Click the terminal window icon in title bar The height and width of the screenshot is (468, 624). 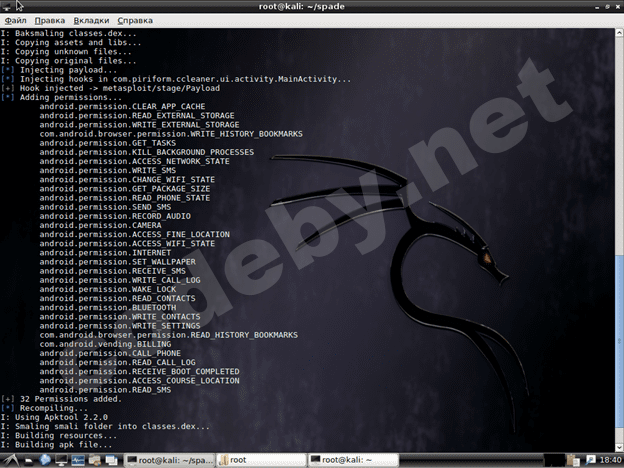point(6,6)
